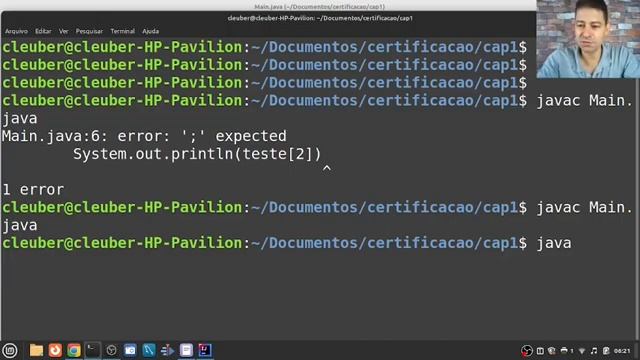
Task: Click the square panel tray icon
Action: coord(540,351)
